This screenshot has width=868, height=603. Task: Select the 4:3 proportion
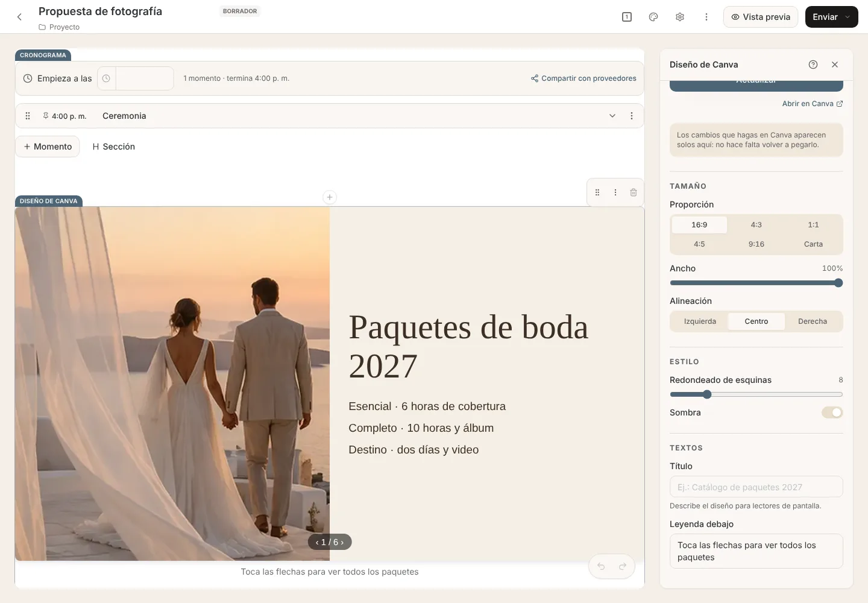[x=756, y=225]
